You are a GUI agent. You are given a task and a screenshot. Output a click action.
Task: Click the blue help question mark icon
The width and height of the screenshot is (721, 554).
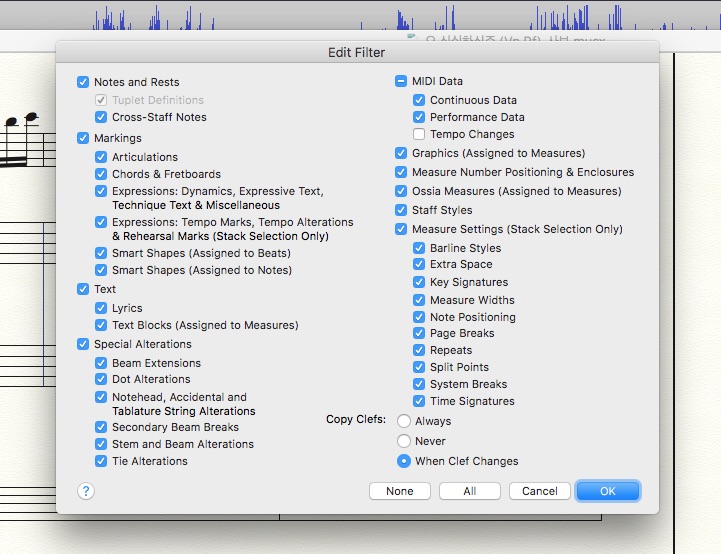click(86, 491)
